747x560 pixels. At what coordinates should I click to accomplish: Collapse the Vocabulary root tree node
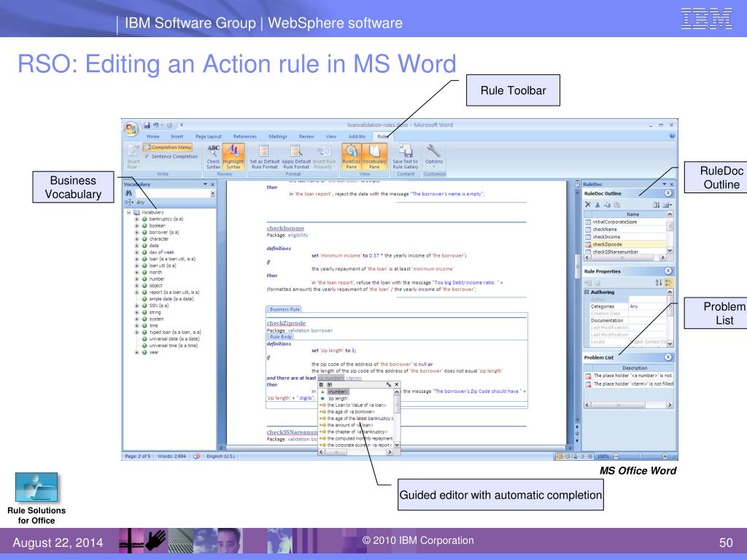[128, 212]
